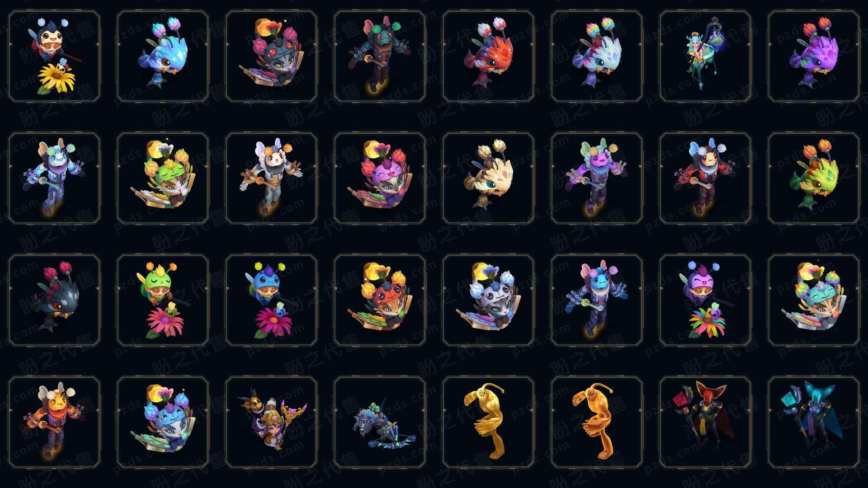Open the armored creature with crossbow
Viewport: 868px width, 488px height.
click(380, 422)
